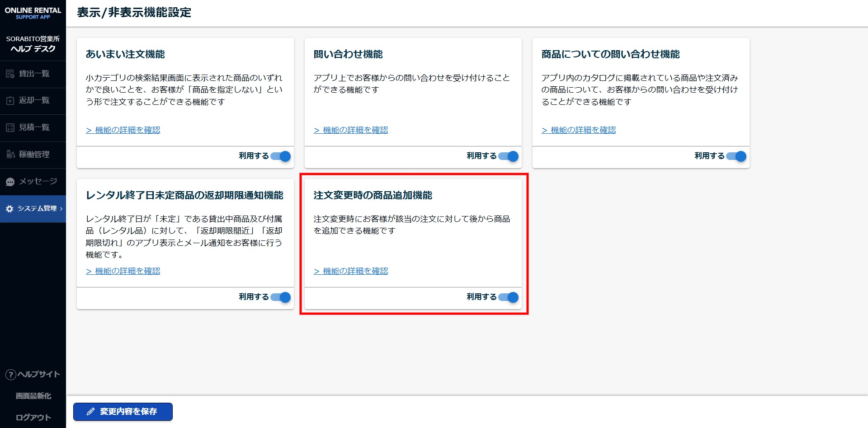Open 機能の詳細を確認 link under 注文変更時の商品追加機能
This screenshot has height=428, width=868.
pos(351,271)
